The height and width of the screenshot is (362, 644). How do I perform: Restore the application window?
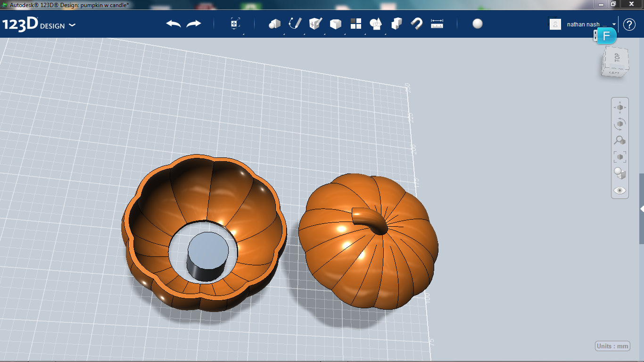[613, 4]
